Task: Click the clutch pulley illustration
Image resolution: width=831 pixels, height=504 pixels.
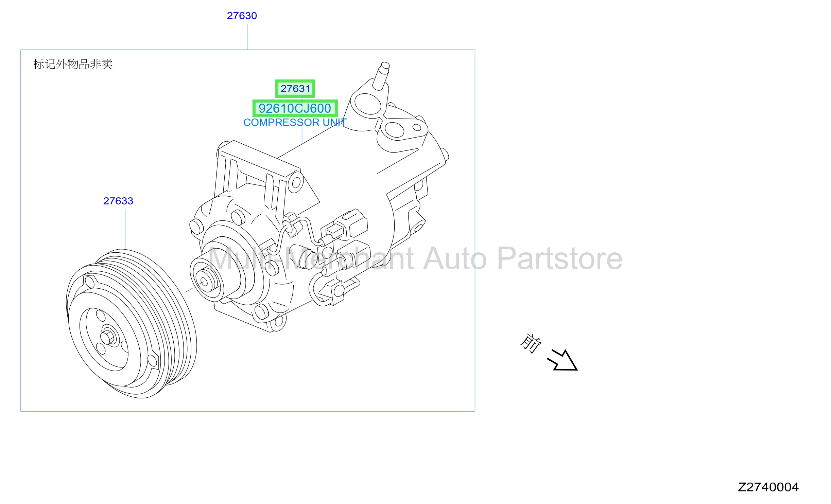Action: [131, 324]
